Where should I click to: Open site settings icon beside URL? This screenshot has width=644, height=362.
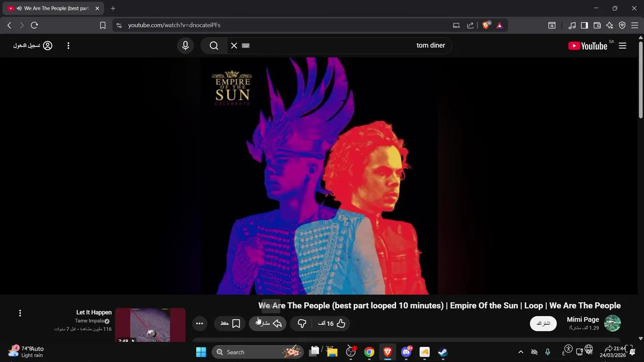click(119, 25)
